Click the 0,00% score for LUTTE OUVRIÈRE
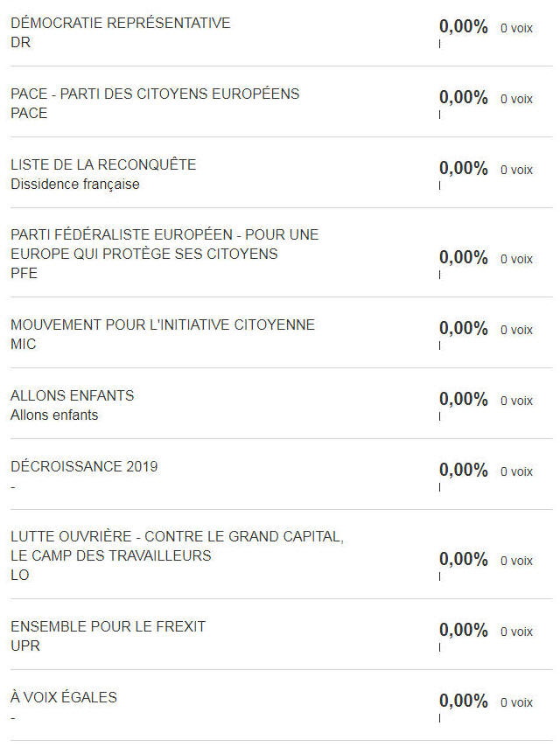Screen dimensions: 560x747 [x=463, y=560]
